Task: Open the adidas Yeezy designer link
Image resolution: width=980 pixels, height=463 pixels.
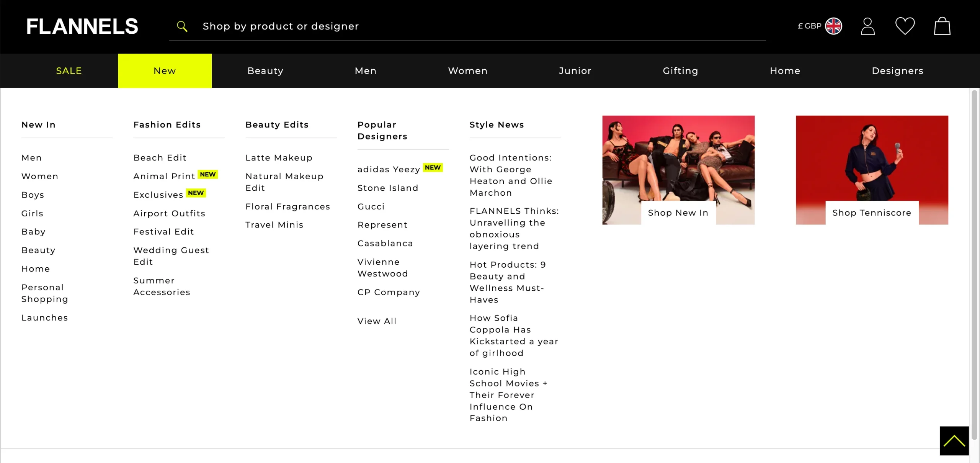Action: click(389, 170)
